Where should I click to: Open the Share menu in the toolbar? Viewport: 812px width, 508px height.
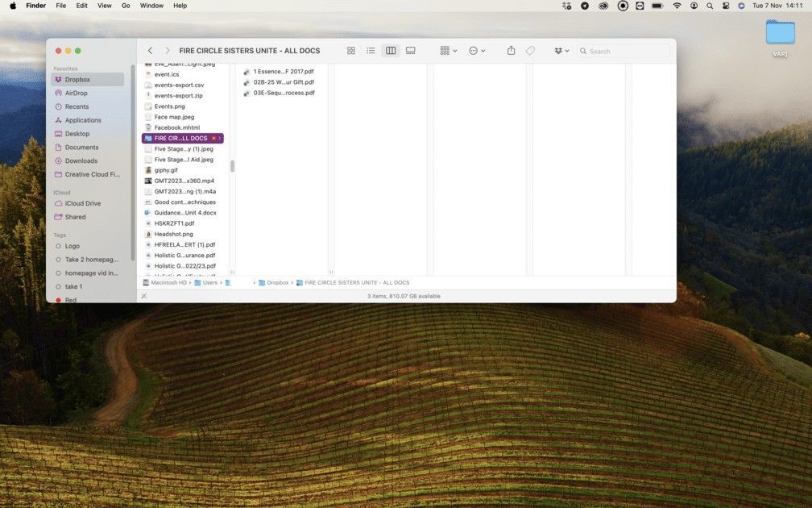click(511, 50)
